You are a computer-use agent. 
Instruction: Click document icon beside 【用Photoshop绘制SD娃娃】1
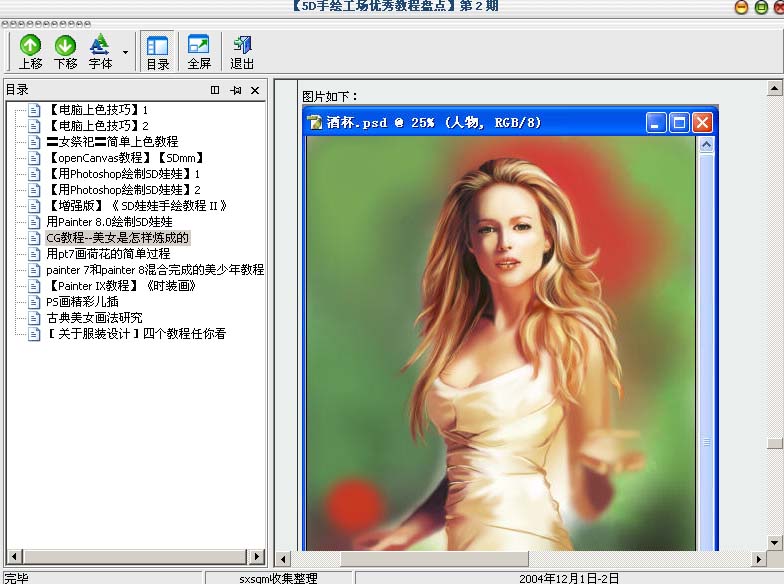[34, 174]
